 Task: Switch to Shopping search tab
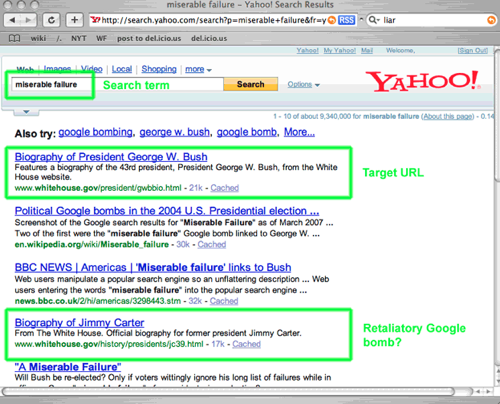click(x=159, y=69)
